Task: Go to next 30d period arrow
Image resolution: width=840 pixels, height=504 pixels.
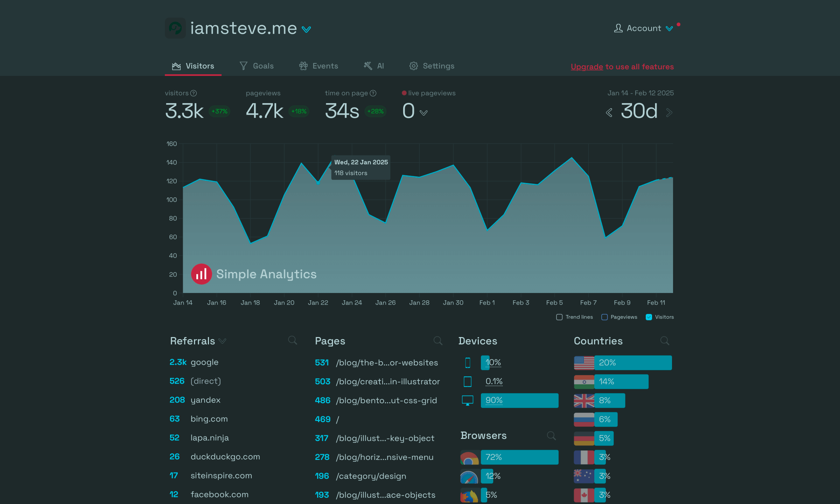Action: [669, 113]
